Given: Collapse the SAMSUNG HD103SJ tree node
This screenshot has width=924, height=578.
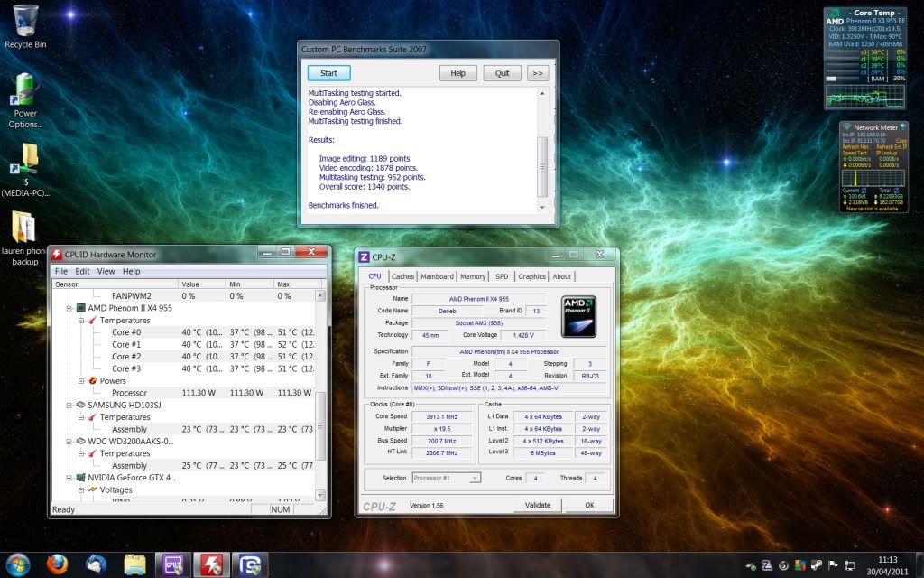Looking at the screenshot, I should tap(69, 406).
